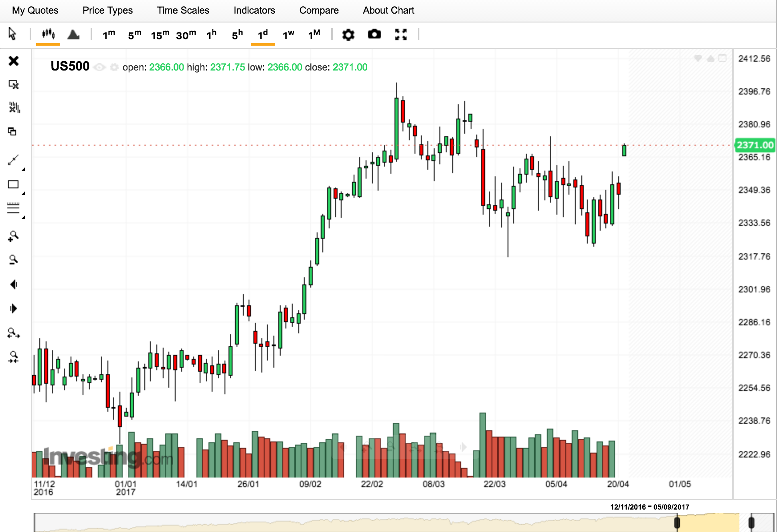Click highlighted range in navigator strip

pos(708,522)
